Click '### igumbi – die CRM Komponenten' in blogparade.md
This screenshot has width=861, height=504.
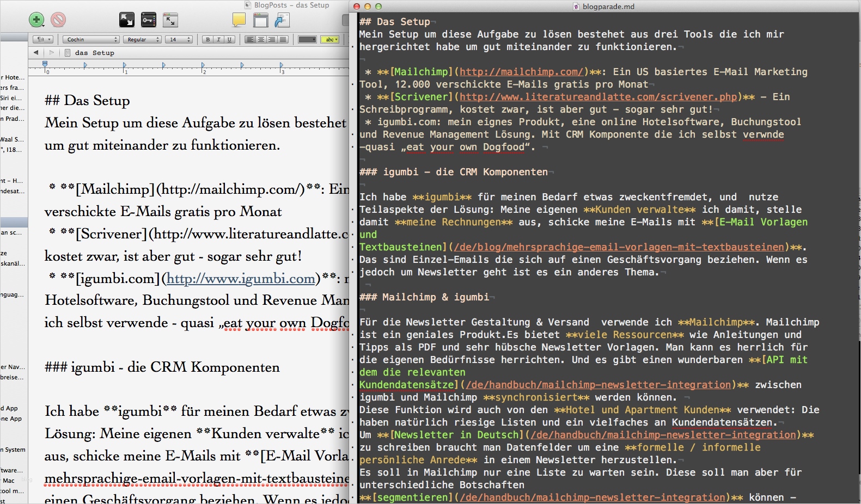pyautogui.click(x=454, y=172)
